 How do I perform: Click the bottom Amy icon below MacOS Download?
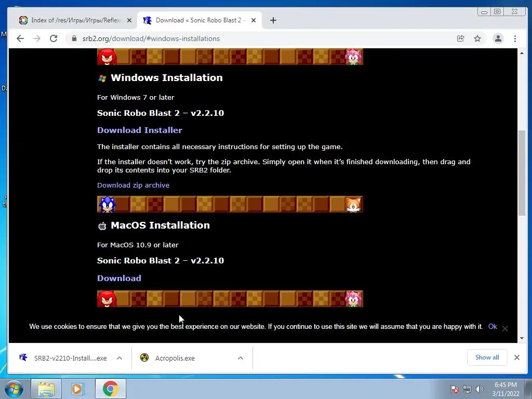(x=353, y=299)
